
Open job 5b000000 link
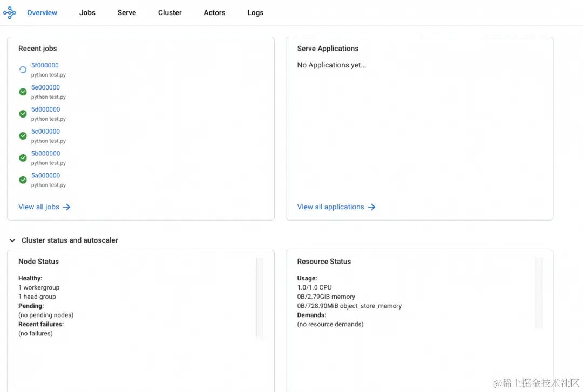(x=45, y=154)
